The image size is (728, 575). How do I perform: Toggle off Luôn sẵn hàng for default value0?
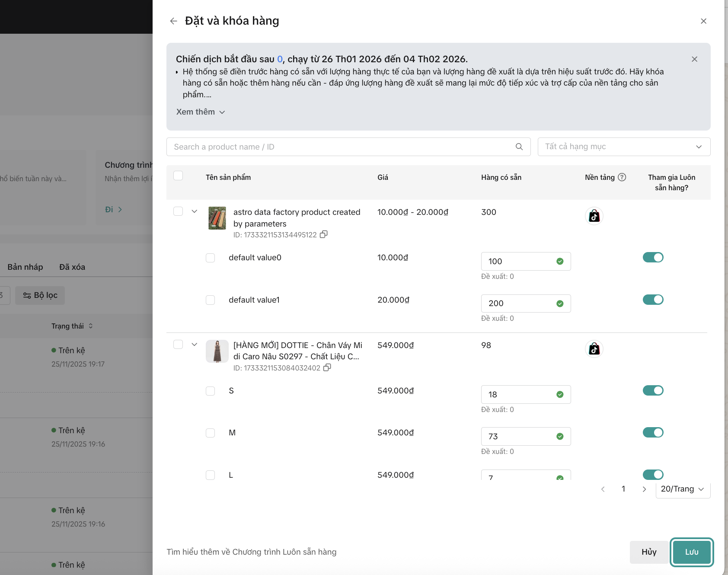pos(653,258)
